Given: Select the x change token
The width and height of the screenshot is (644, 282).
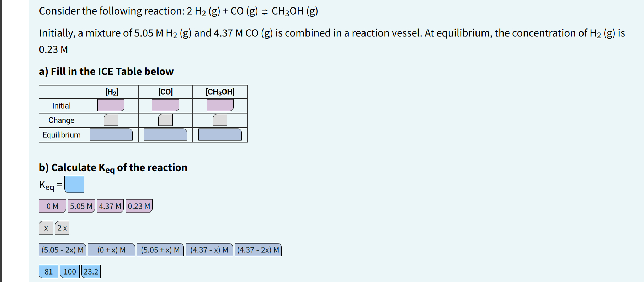Looking at the screenshot, I should point(46,228).
